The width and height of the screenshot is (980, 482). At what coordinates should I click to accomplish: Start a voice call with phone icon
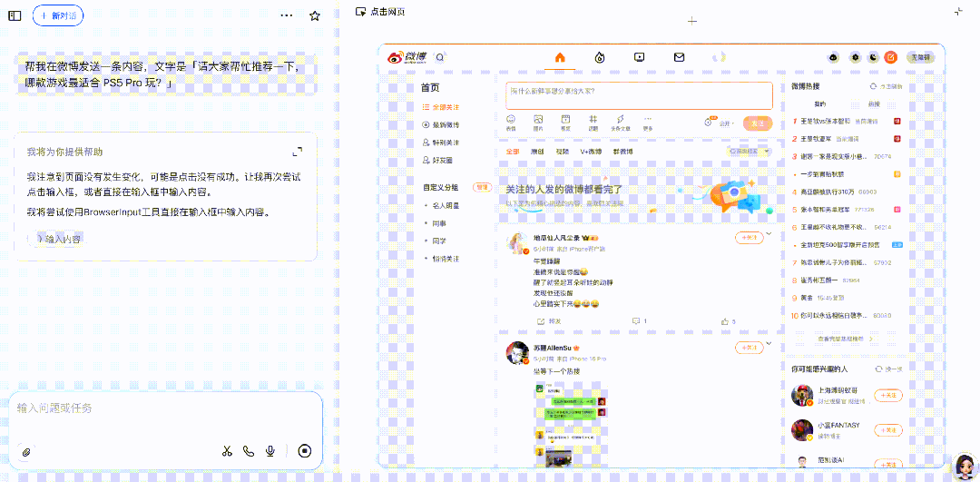pyautogui.click(x=249, y=451)
